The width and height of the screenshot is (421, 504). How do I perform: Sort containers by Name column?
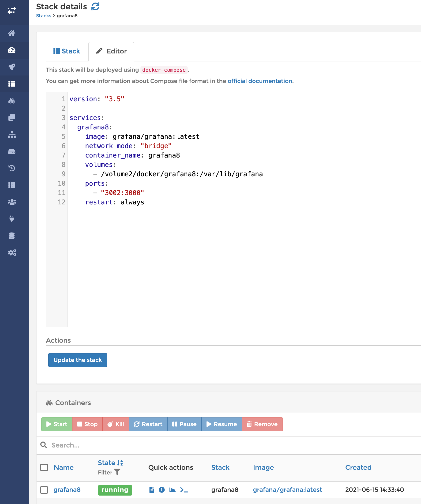pos(64,467)
